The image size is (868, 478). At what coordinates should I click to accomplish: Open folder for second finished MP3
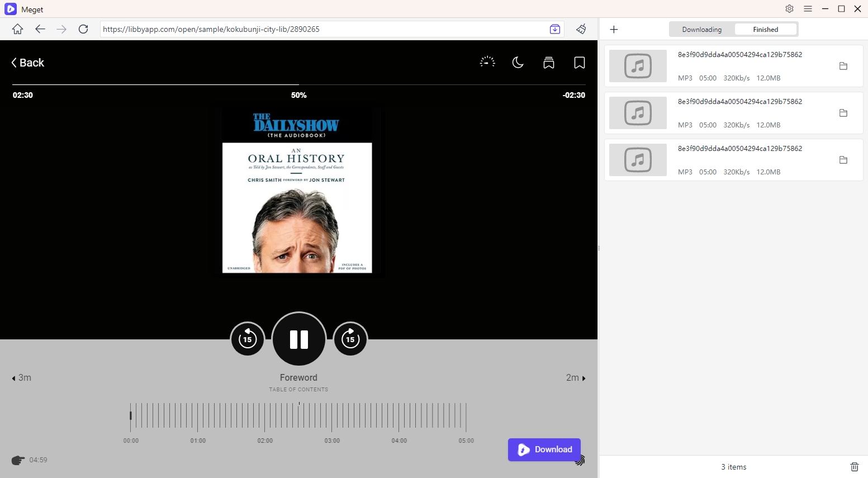tap(843, 113)
